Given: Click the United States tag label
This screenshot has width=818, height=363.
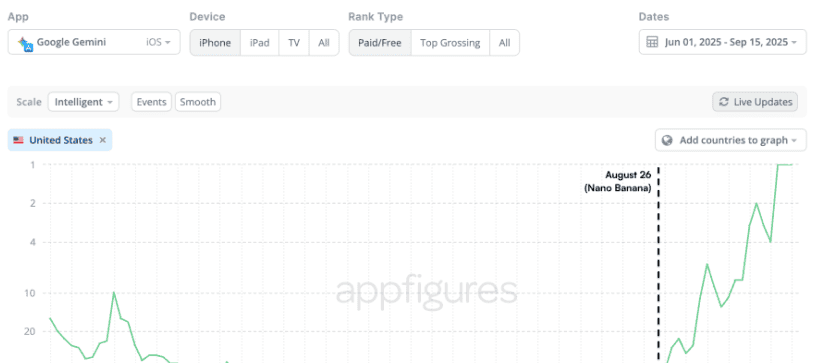Looking at the screenshot, I should click(x=61, y=140).
